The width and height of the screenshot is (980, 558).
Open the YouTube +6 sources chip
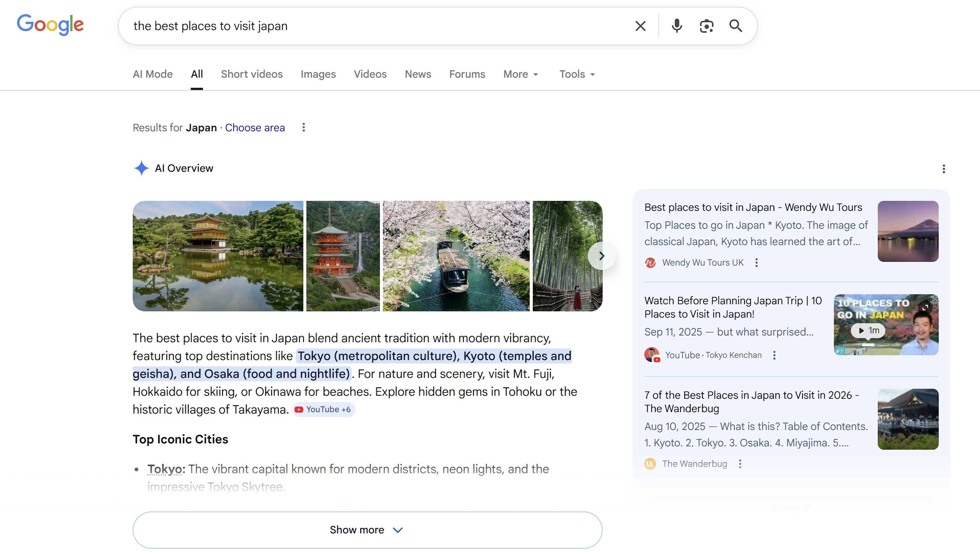point(324,409)
